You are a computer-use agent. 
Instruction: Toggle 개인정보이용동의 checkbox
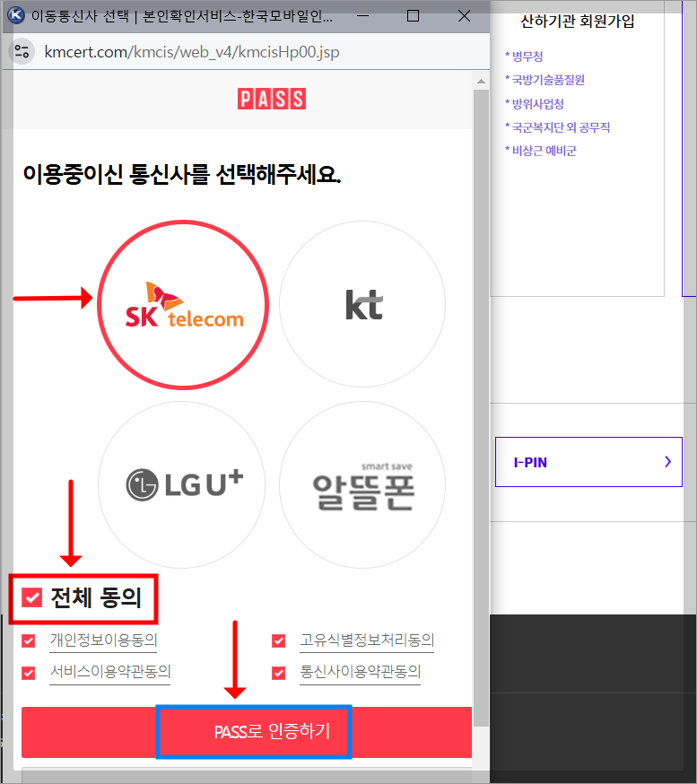pyautogui.click(x=29, y=640)
